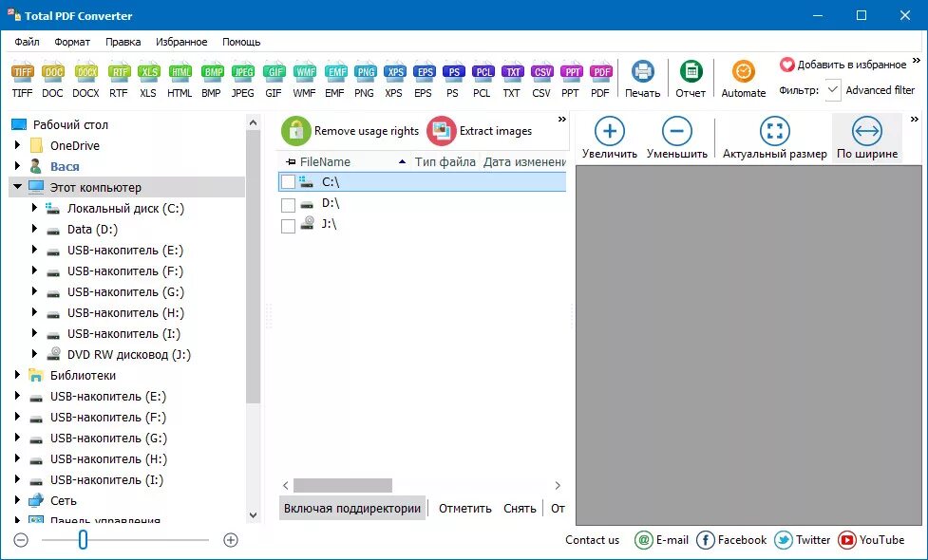
Task: Select the TIFF conversion format icon
Action: (x=23, y=72)
